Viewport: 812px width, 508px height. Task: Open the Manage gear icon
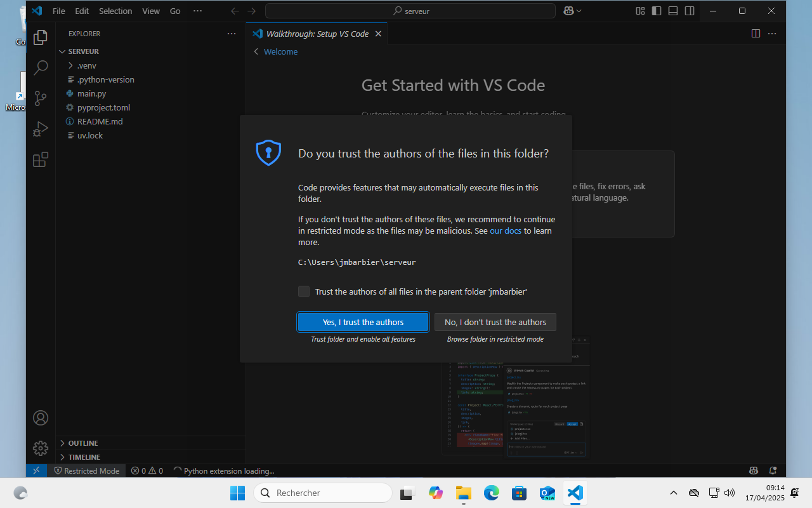click(x=41, y=448)
